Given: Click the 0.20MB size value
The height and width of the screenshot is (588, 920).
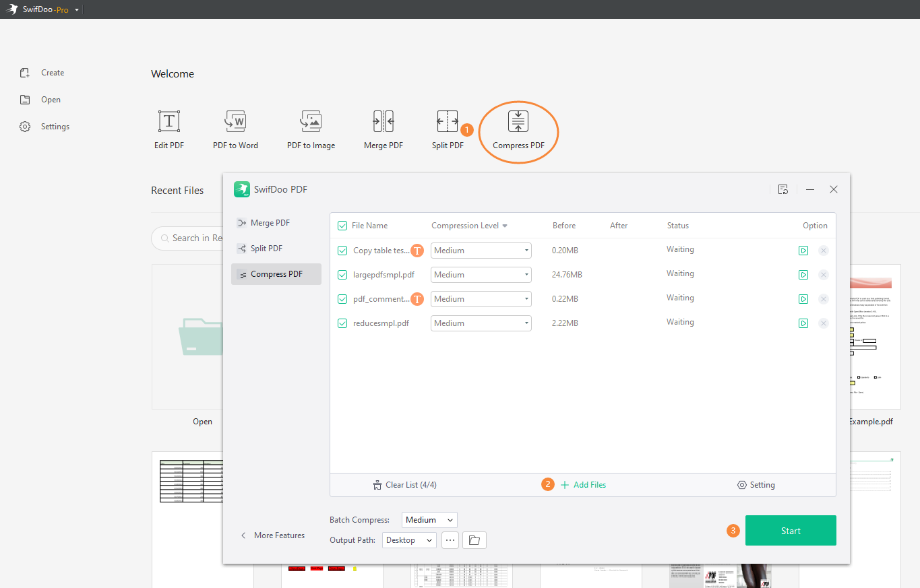Looking at the screenshot, I should (565, 251).
